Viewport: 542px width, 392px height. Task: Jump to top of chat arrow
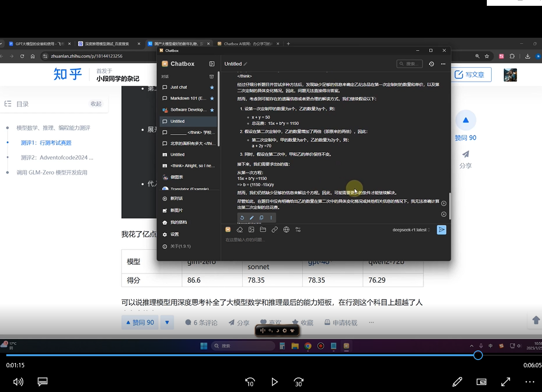(444, 204)
